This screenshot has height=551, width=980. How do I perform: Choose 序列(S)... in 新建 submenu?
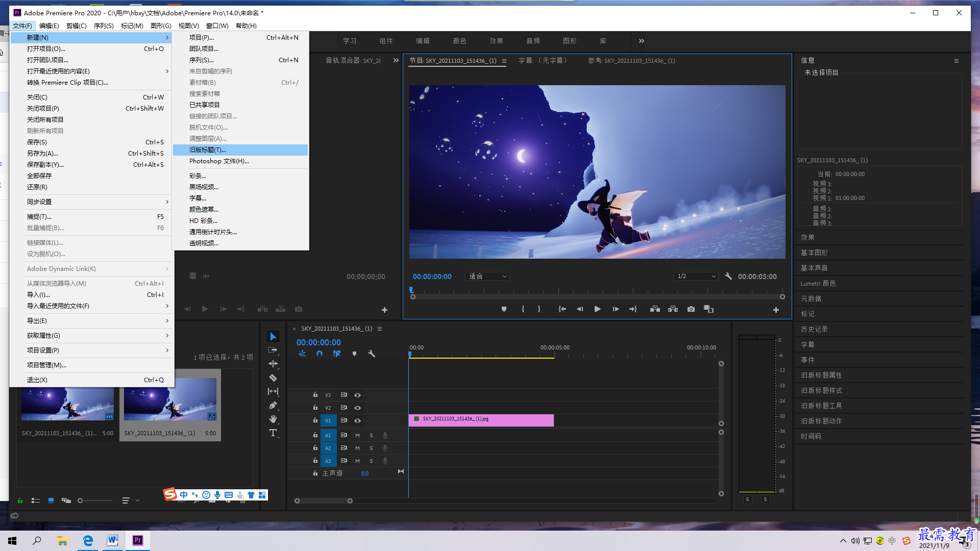240,60
